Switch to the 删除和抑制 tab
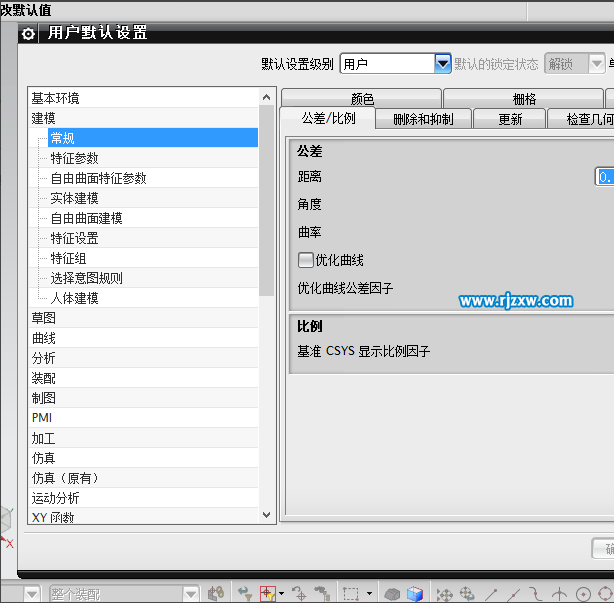The width and height of the screenshot is (614, 603). point(423,119)
